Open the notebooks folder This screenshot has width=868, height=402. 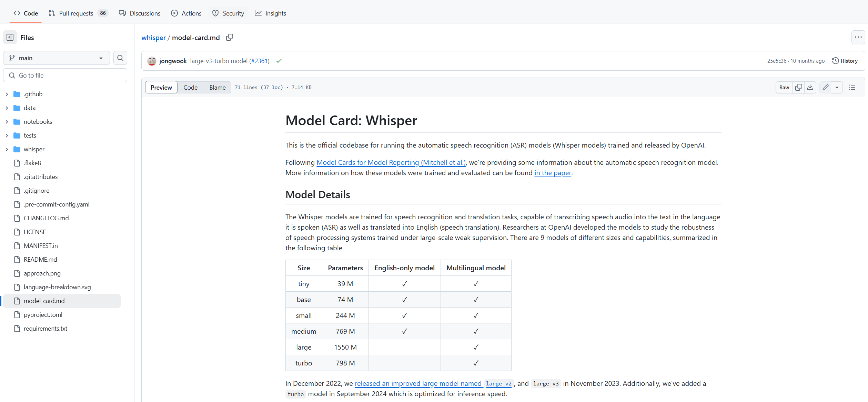(38, 122)
